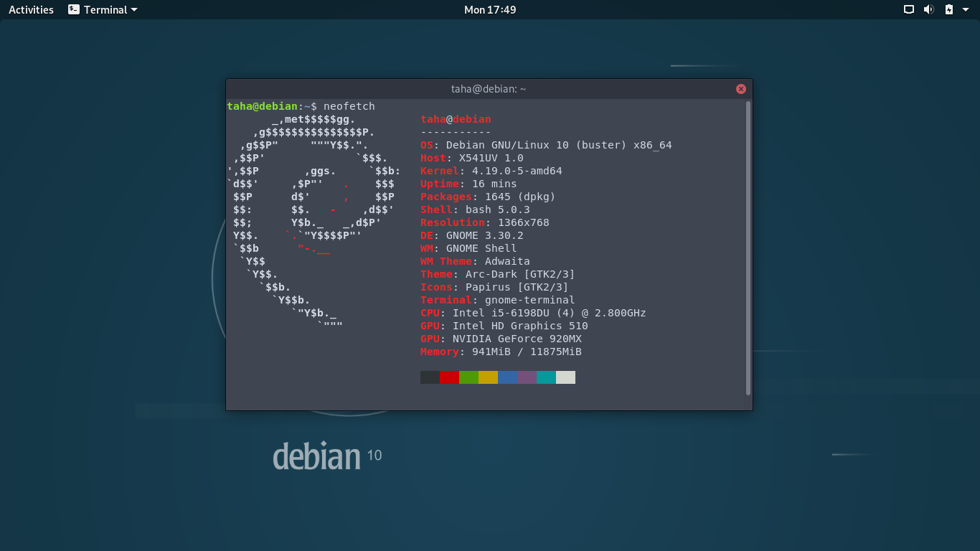The height and width of the screenshot is (551, 980).
Task: Click the Theme line Arc-Dark
Action: point(498,274)
